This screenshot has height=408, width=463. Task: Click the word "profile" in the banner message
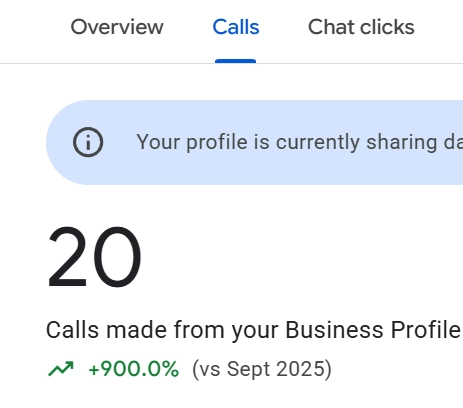click(x=217, y=143)
